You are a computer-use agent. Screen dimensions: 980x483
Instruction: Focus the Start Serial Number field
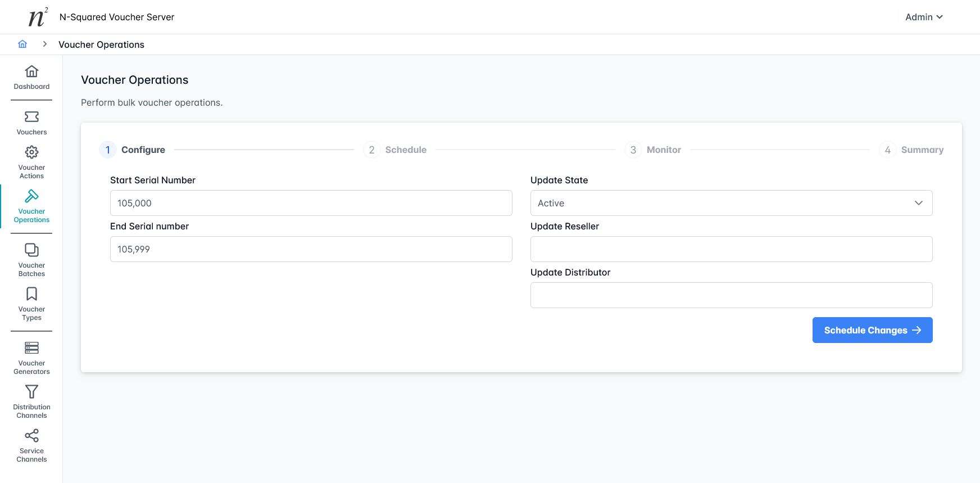(311, 203)
